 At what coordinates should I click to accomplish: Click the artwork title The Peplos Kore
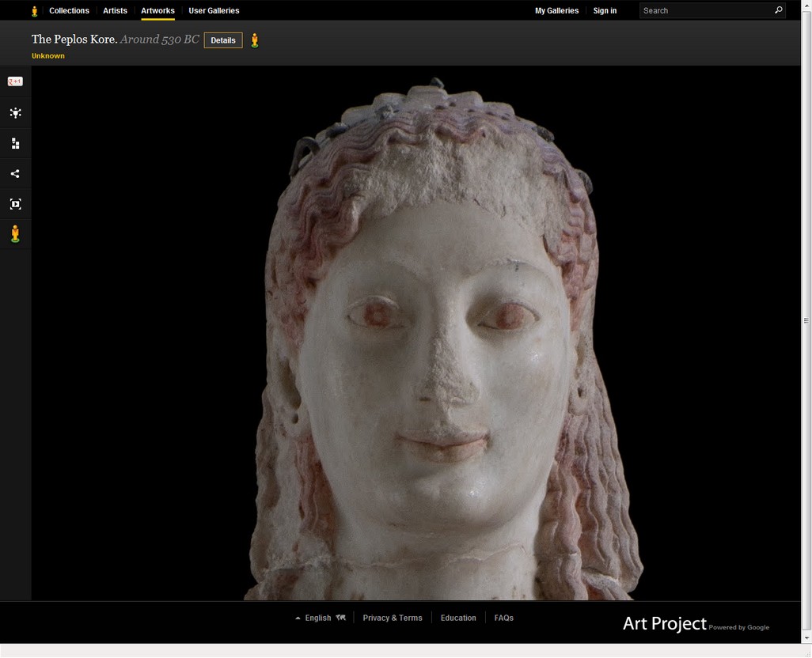74,40
